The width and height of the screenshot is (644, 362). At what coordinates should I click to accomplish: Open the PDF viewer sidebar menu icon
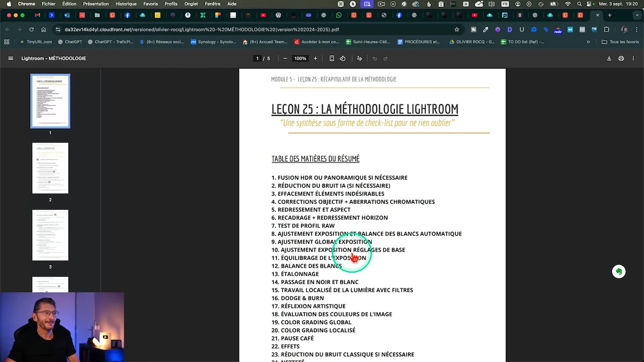pos(10,58)
